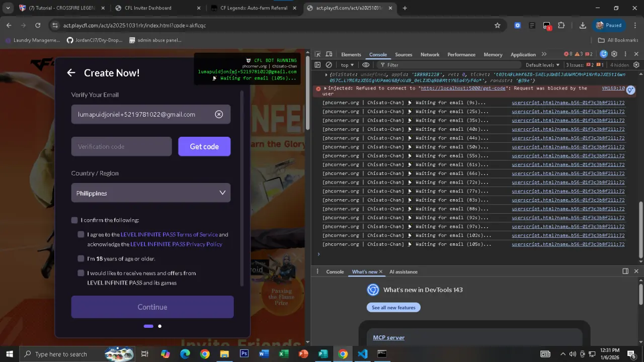Open the MCP server link
Screen dimensions: 644x362
tap(389, 337)
